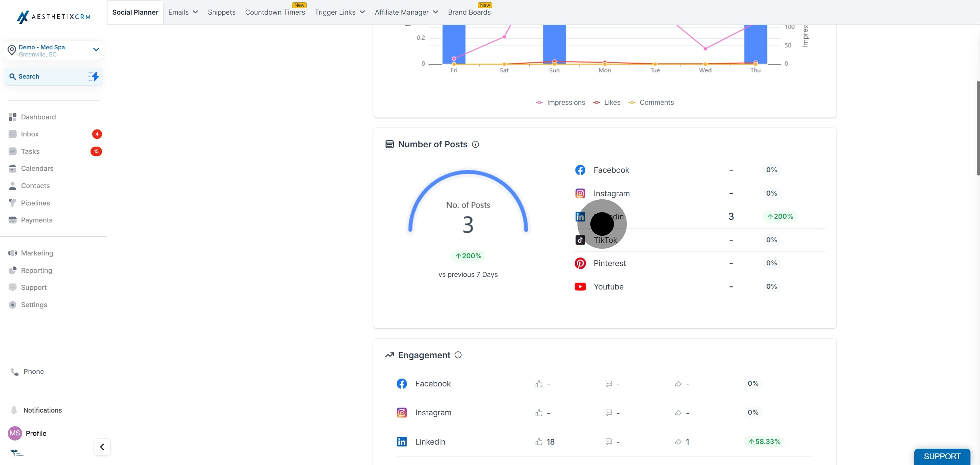980x465 pixels.
Task: Click the Facebook icon in Number of Posts
Action: click(x=580, y=170)
